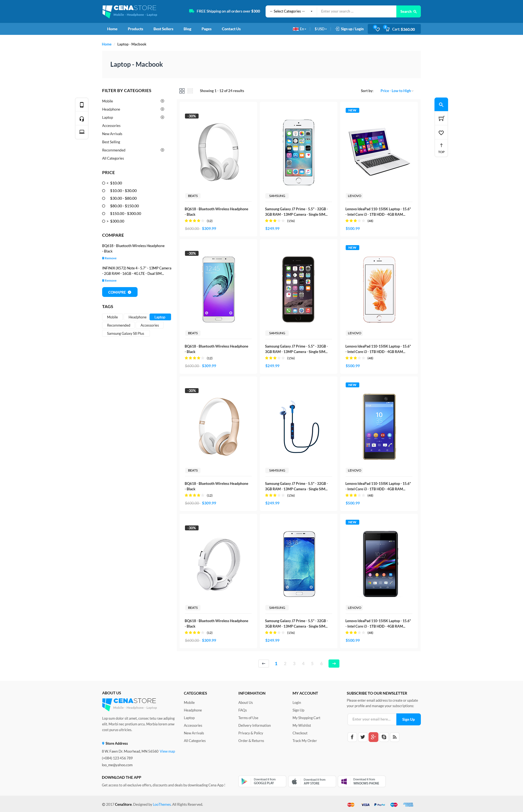
Task: Open the Best Sellers menu item
Action: (x=163, y=29)
